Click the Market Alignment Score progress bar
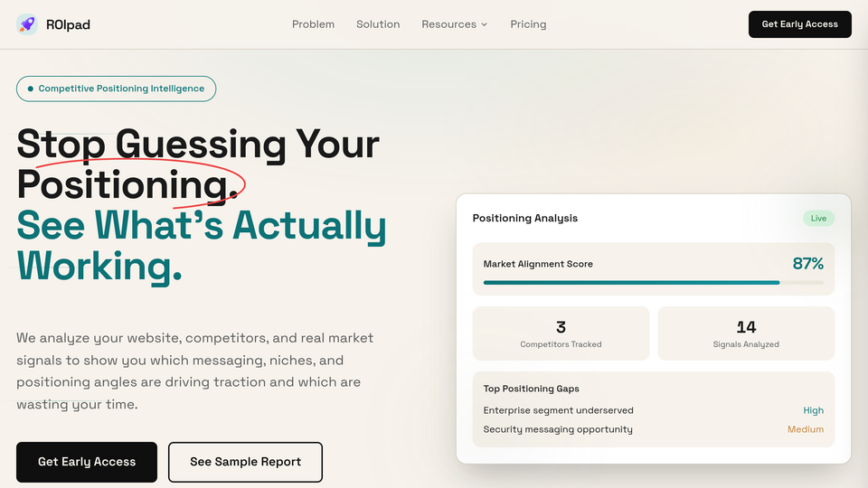The height and width of the screenshot is (488, 868). pyautogui.click(x=653, y=282)
